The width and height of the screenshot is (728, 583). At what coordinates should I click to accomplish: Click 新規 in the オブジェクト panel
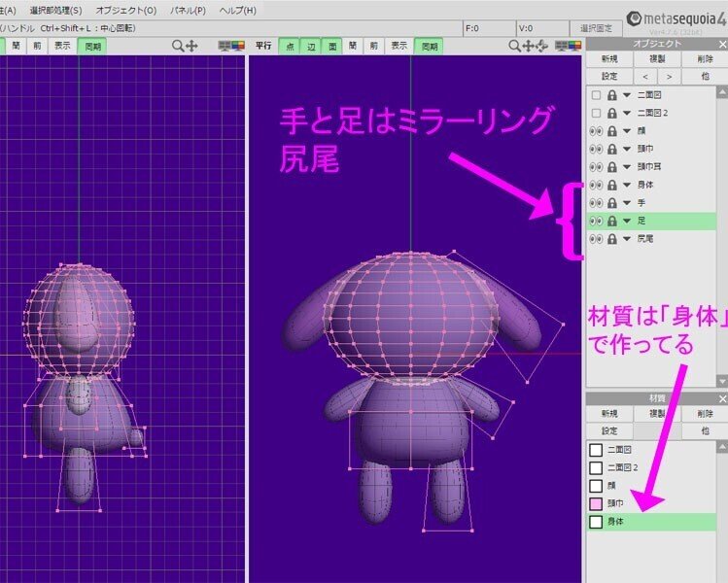pyautogui.click(x=609, y=59)
